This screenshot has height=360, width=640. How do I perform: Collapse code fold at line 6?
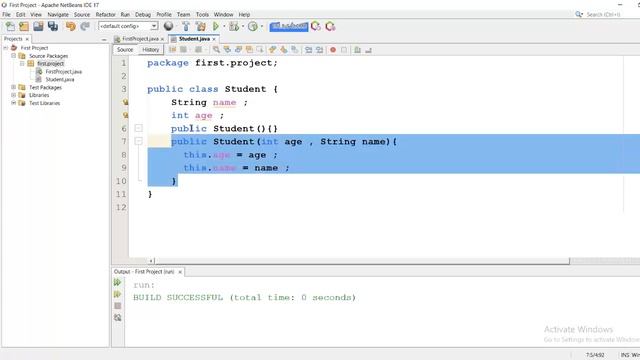(x=139, y=128)
